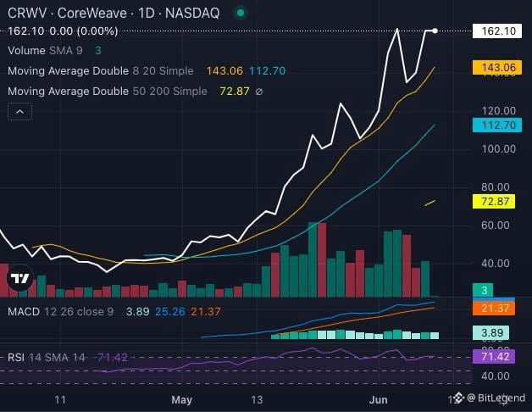Select the MACD 12 26 close 9 legend

tap(60, 312)
